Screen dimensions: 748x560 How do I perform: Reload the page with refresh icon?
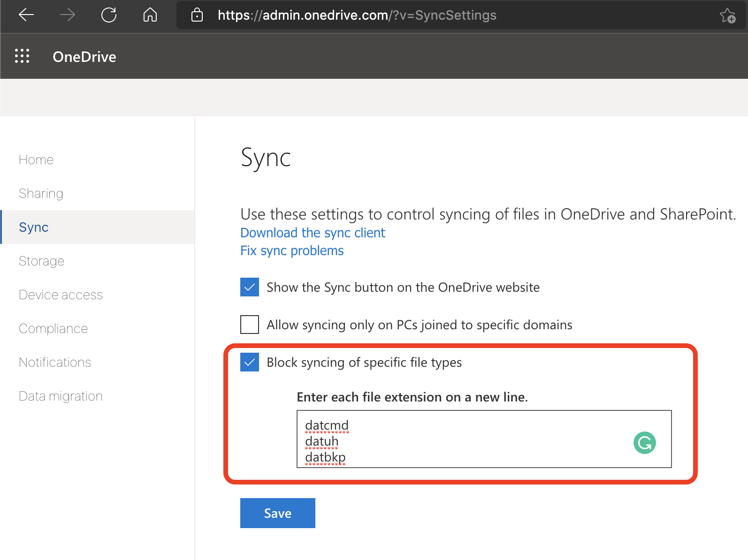109,15
